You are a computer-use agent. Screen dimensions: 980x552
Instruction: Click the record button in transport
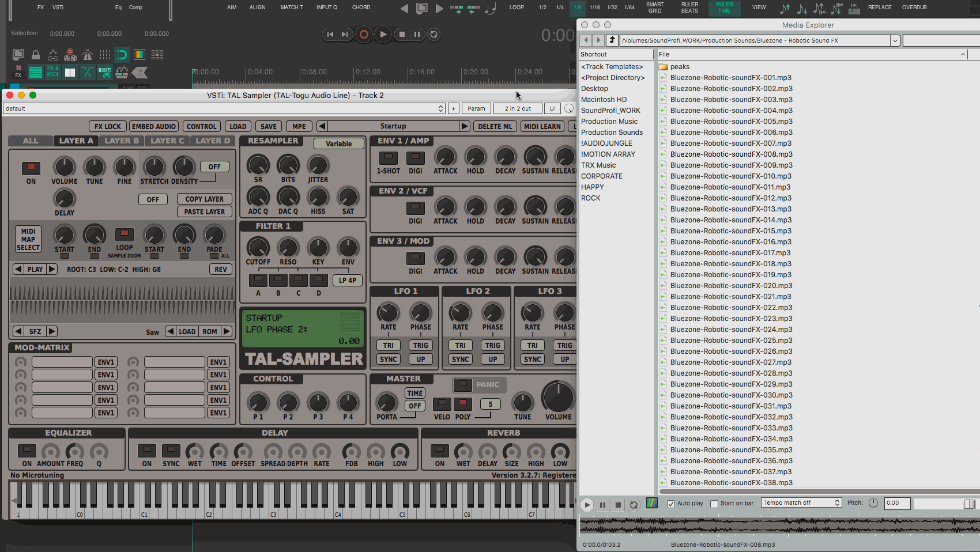pos(364,35)
